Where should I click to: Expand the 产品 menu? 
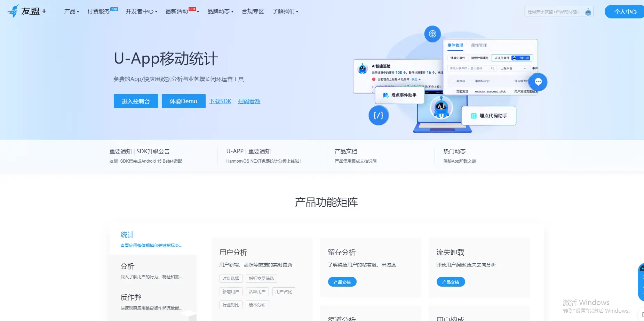[x=71, y=11]
